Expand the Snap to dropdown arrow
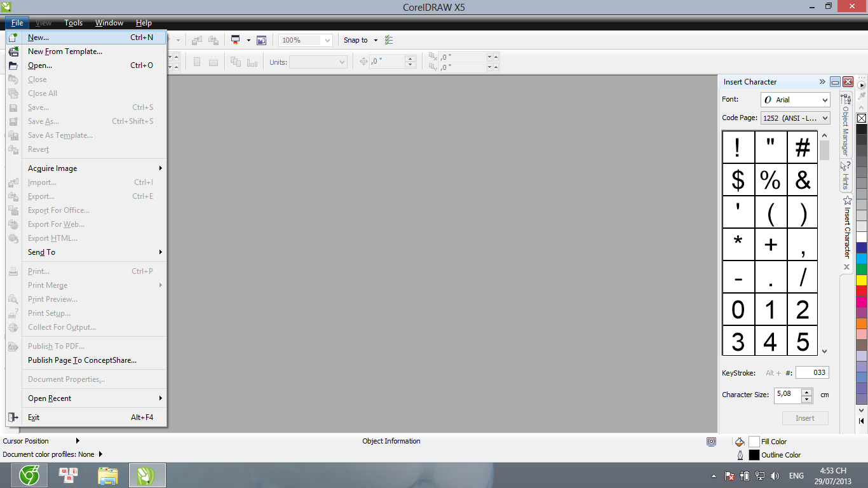Viewport: 868px width, 488px height. (x=376, y=40)
